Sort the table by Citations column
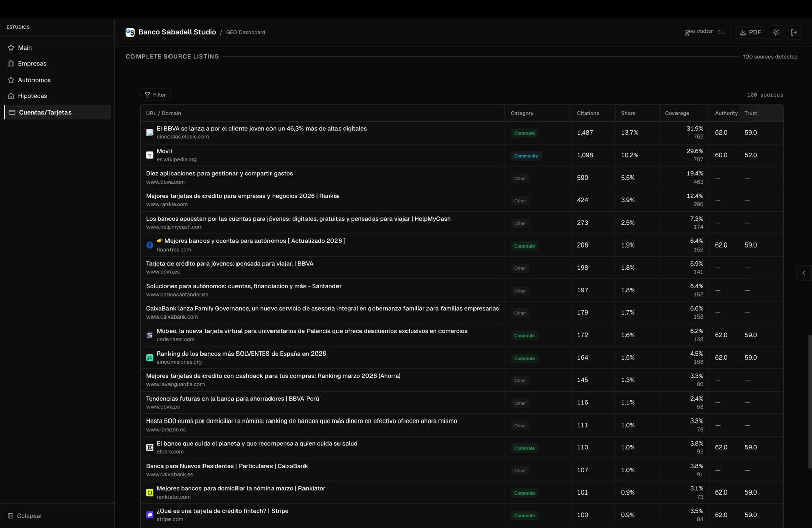This screenshot has height=528, width=812. coord(588,113)
